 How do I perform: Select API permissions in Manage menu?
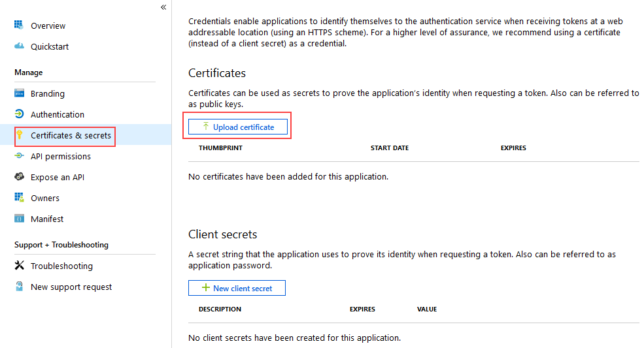point(61,156)
